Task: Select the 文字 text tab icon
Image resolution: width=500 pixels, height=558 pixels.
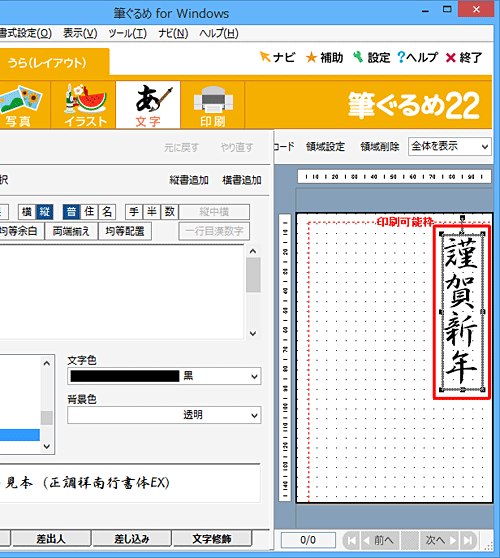Action: point(148,105)
